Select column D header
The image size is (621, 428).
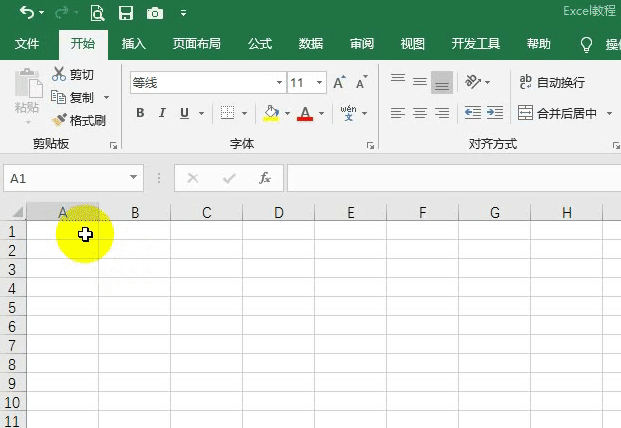click(x=278, y=213)
